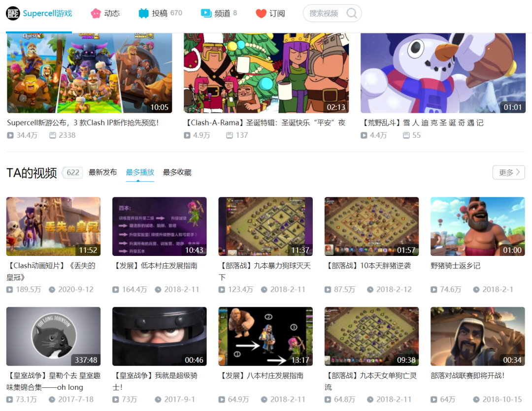This screenshot has width=532, height=411.
Task: Open the 丢失的皇冠 video thumbnail
Action: click(53, 226)
